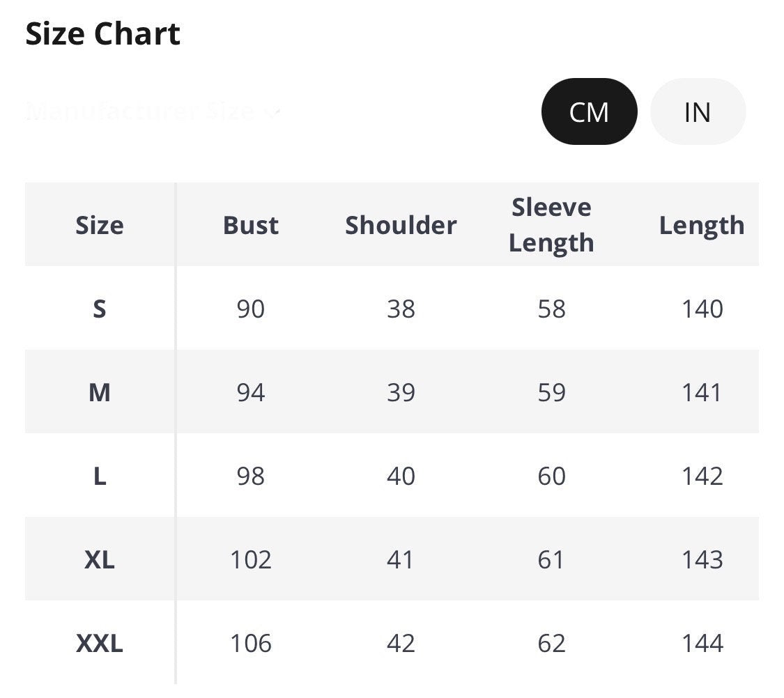Viewport: 784px width, 698px height.
Task: Click the Size Chart heading
Action: click(103, 34)
